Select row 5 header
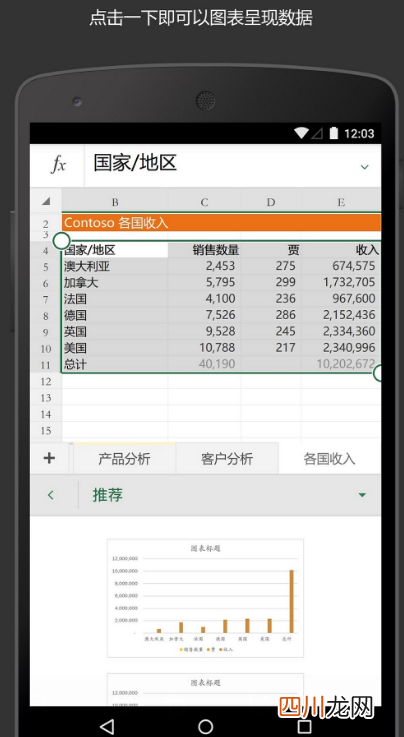Image resolution: width=404 pixels, height=737 pixels. [x=46, y=267]
